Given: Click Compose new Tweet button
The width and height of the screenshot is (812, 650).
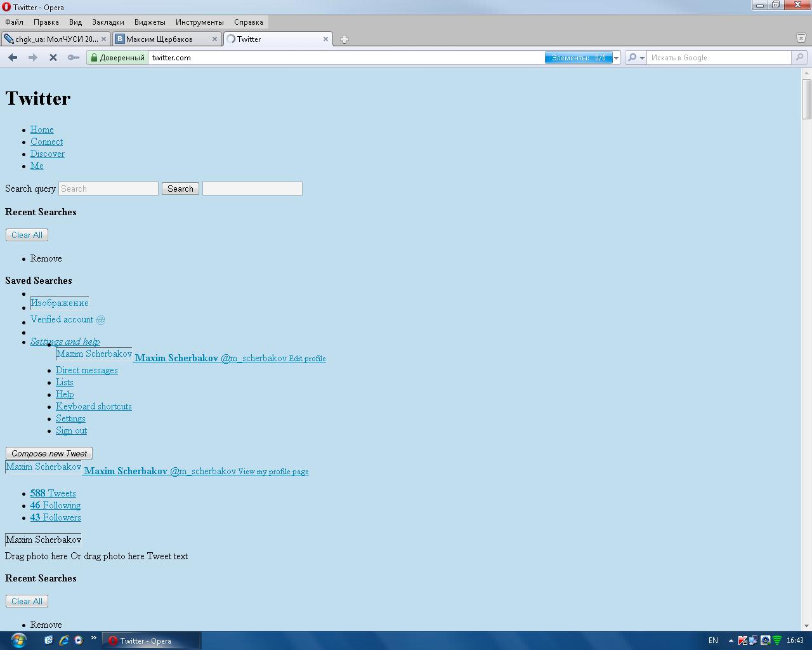Looking at the screenshot, I should [x=49, y=453].
